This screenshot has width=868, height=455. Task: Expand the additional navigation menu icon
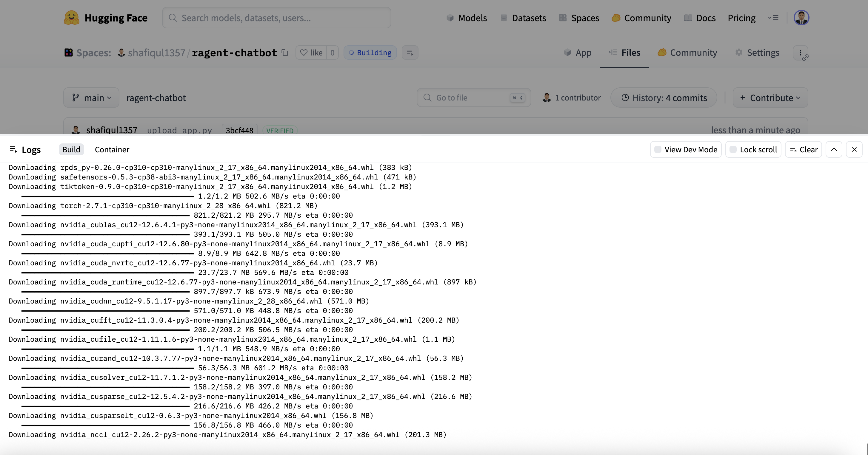(x=773, y=18)
